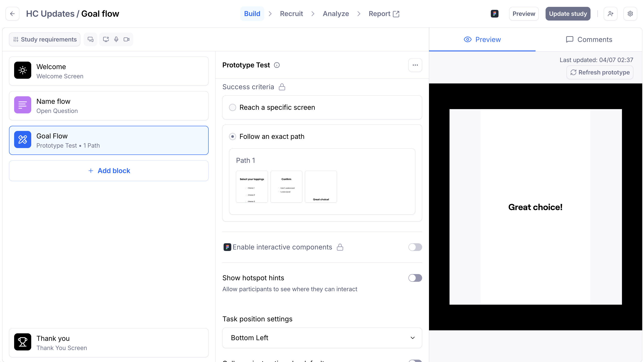Viewport: 644px width, 362px height.
Task: Switch to the Preview panel tab
Action: pyautogui.click(x=482, y=40)
